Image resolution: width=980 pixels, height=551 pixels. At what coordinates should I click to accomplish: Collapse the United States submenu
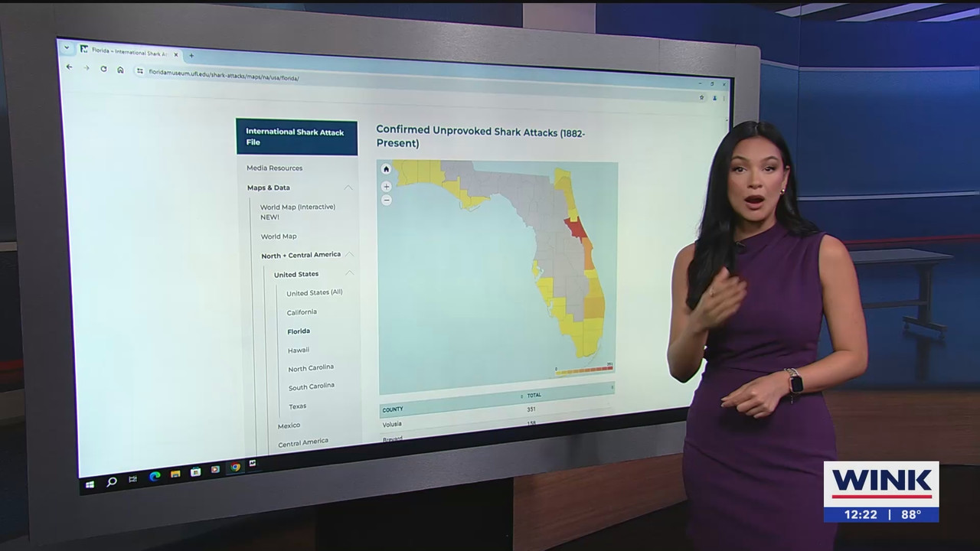point(349,273)
